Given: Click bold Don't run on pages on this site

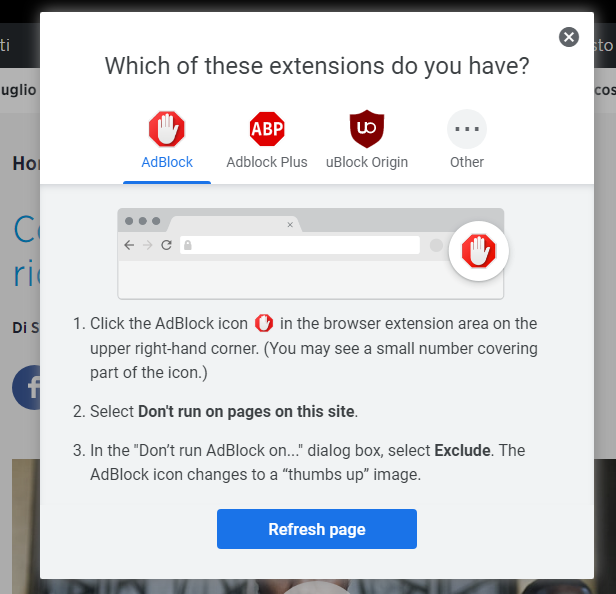Looking at the screenshot, I should [246, 411].
